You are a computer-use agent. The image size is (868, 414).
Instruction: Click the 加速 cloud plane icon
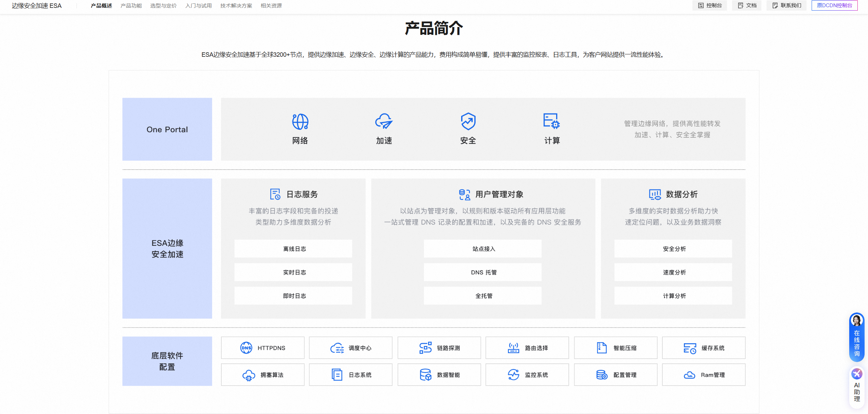click(384, 121)
